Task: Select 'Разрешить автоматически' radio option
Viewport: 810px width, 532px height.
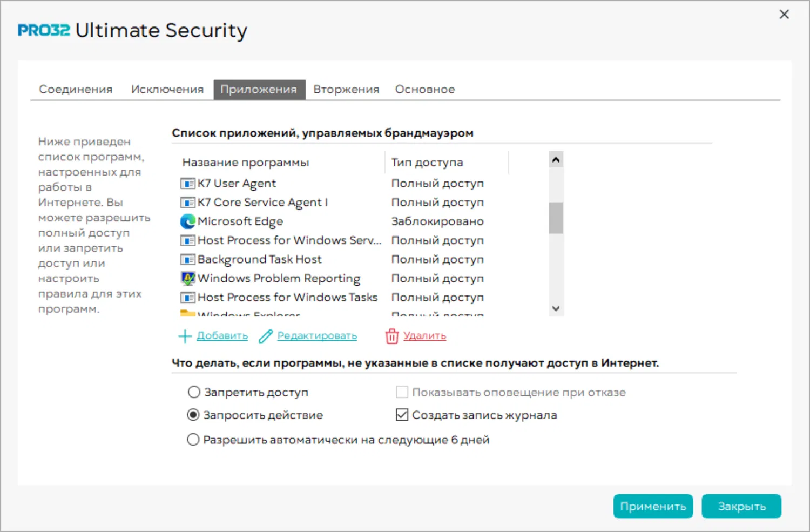Action: [x=193, y=440]
